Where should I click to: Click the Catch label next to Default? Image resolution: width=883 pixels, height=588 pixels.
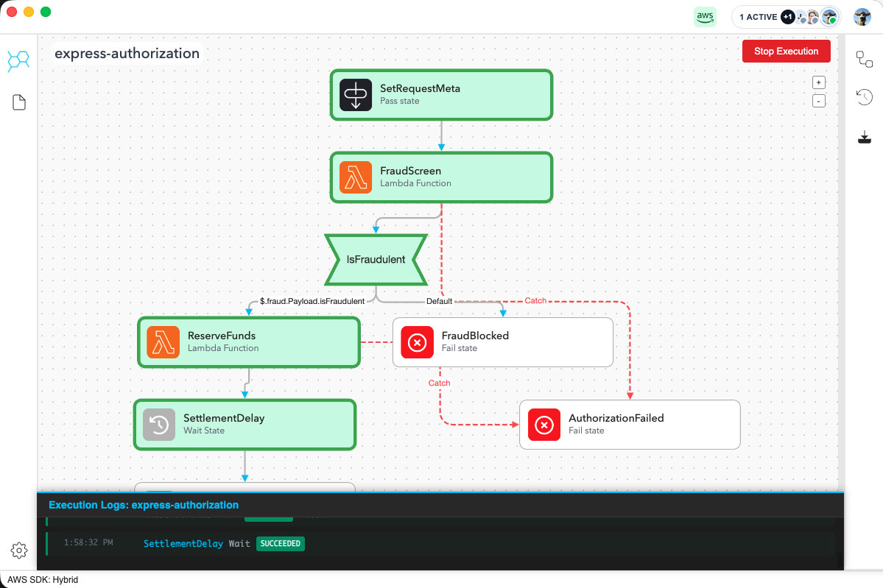click(x=535, y=300)
